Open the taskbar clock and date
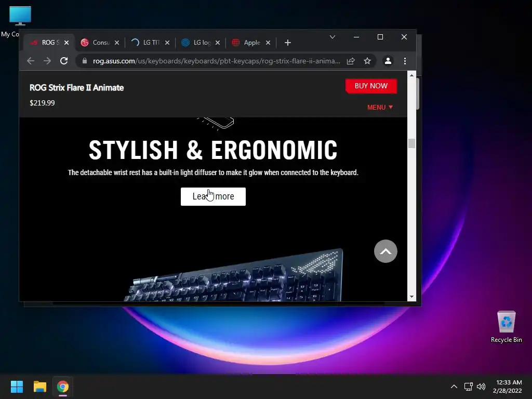The image size is (532, 399). pyautogui.click(x=508, y=387)
